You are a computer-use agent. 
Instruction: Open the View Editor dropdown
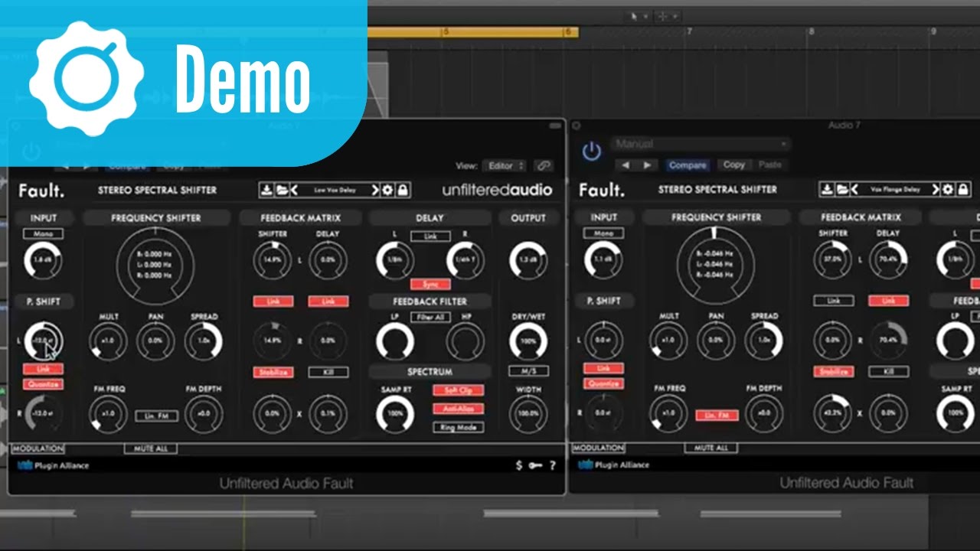504,165
